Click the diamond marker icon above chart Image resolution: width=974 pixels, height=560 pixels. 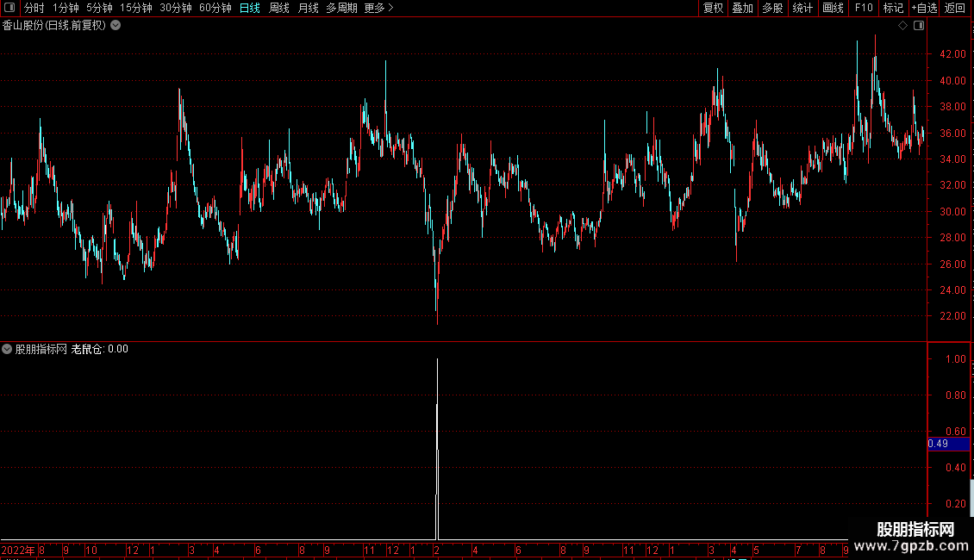(903, 26)
